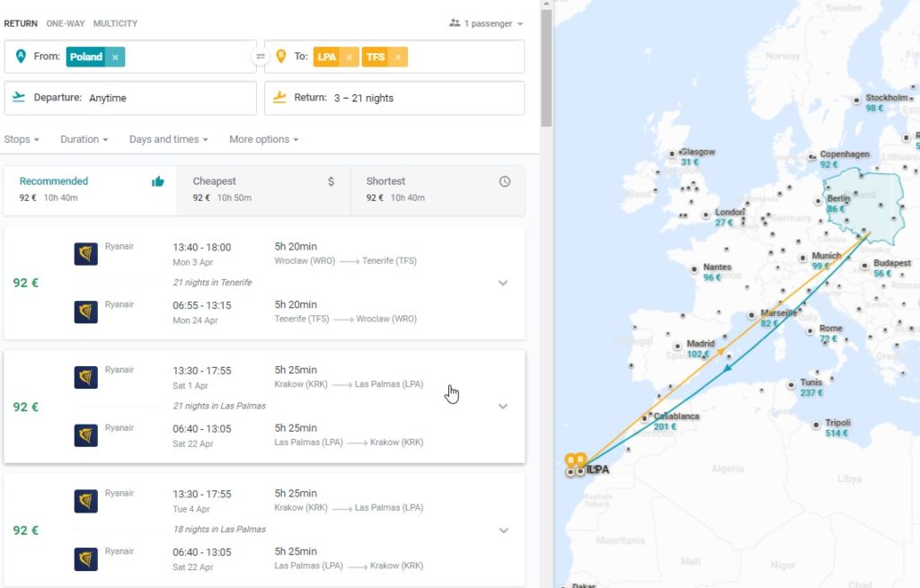Select the MULTICITY trip type
This screenshot has width=920, height=588.
click(x=115, y=23)
